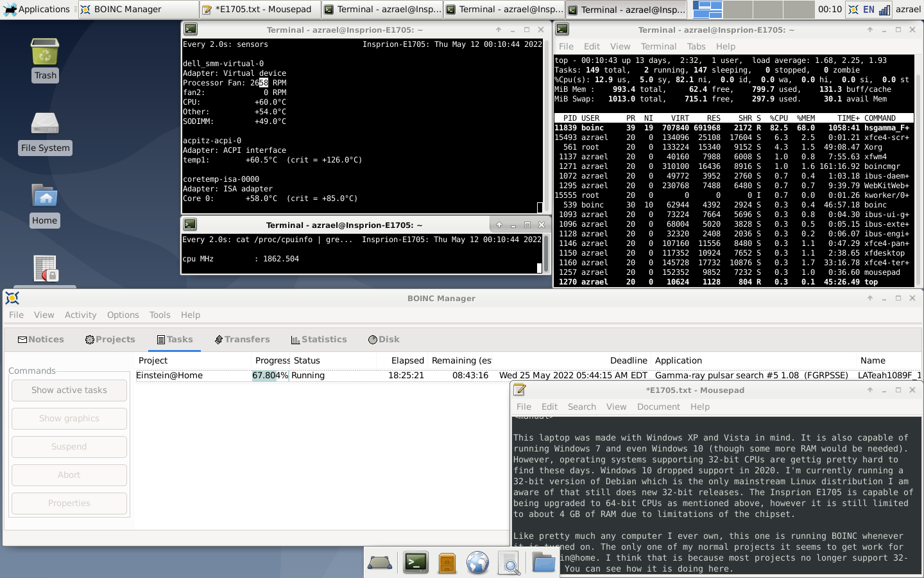Click the BOINC tray icon in system panel

pos(853,10)
